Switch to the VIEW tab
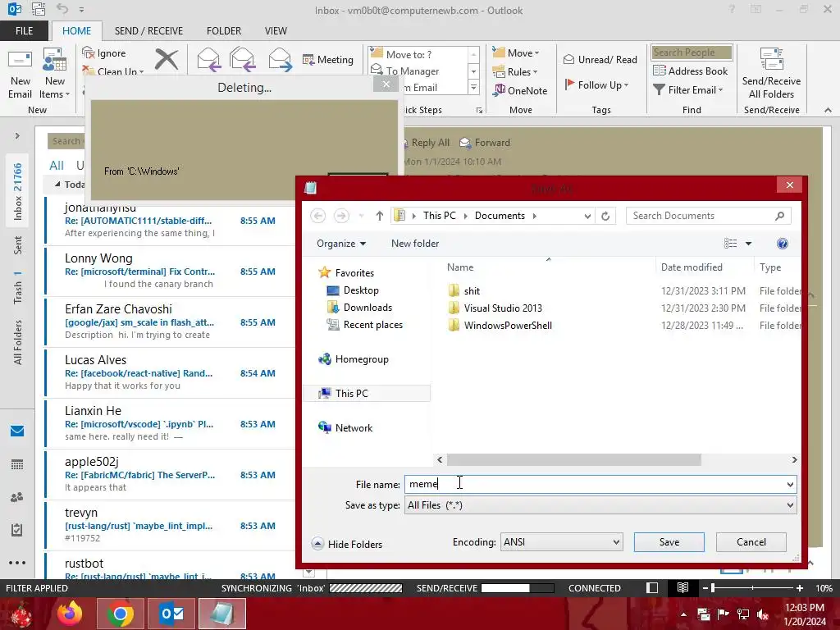This screenshot has width=840, height=630. (276, 30)
